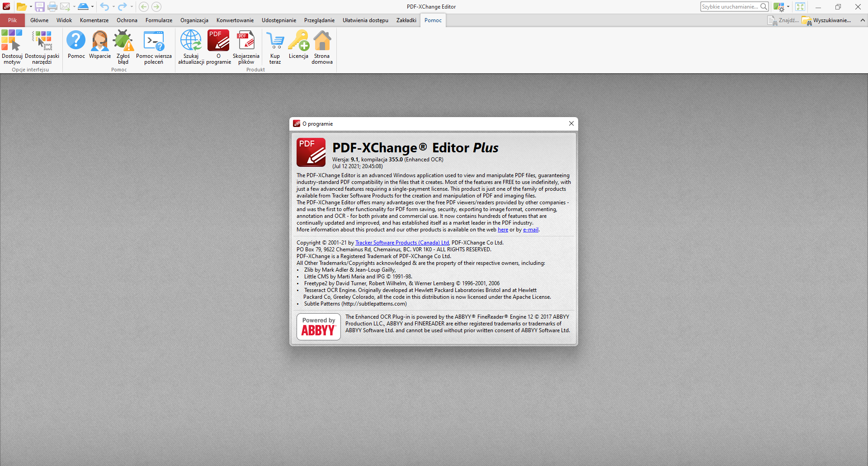Click version text 'Wersja: 9.1, kompilacja 355.0'

pos(368,160)
